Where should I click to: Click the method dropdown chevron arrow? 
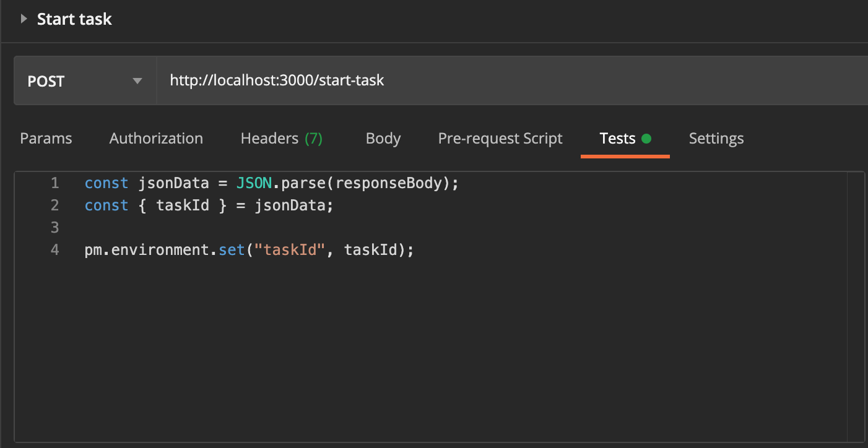137,80
